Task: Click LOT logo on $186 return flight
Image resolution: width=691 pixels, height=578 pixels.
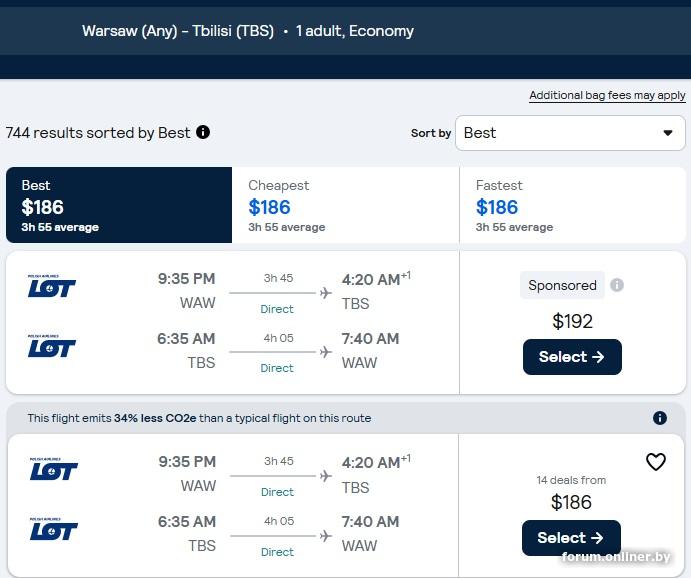Action: (52, 529)
